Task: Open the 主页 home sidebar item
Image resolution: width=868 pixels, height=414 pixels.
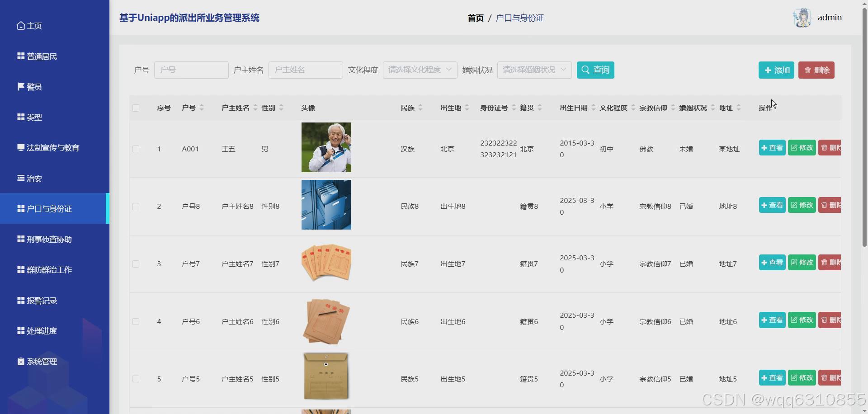Action: pos(54,26)
